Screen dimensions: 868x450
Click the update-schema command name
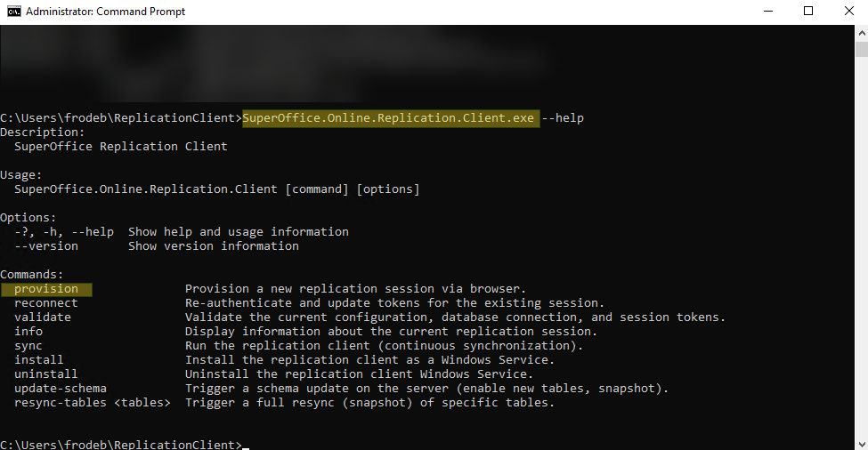tap(61, 389)
